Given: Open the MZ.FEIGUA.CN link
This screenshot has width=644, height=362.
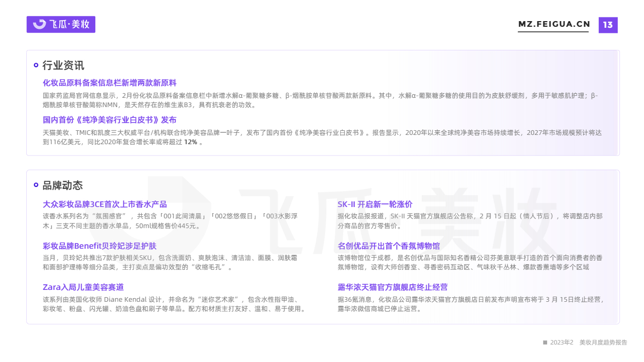Looking at the screenshot, I should 554,25.
